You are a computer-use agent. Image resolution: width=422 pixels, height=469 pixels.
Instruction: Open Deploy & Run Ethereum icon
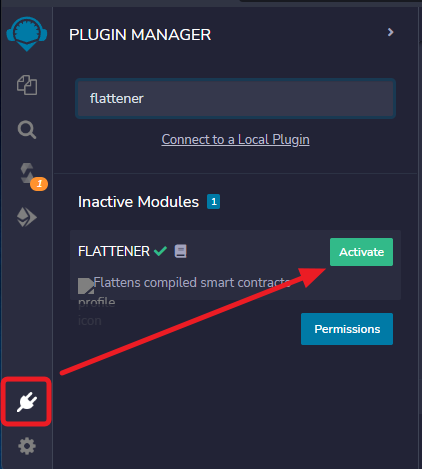point(27,217)
